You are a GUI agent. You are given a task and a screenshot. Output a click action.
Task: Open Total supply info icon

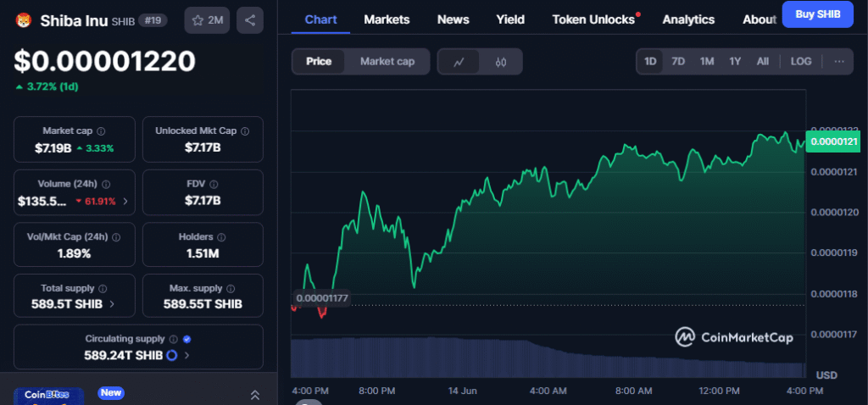click(x=103, y=288)
